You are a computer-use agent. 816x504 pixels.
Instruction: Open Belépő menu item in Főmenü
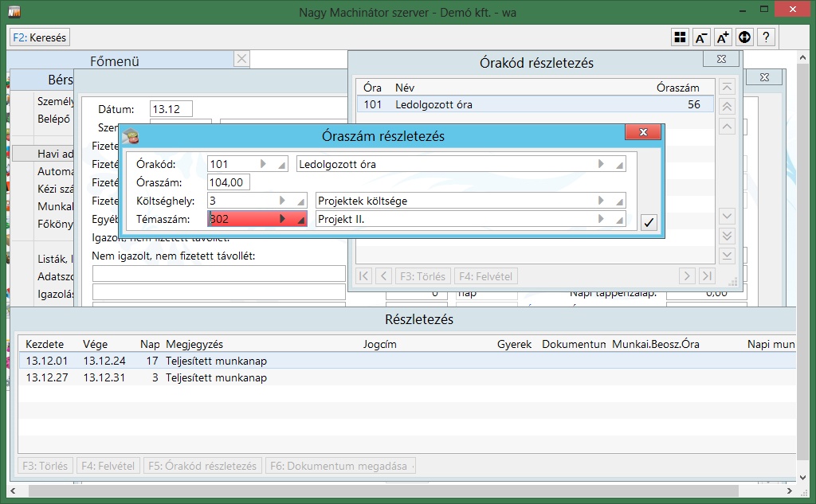pos(53,119)
